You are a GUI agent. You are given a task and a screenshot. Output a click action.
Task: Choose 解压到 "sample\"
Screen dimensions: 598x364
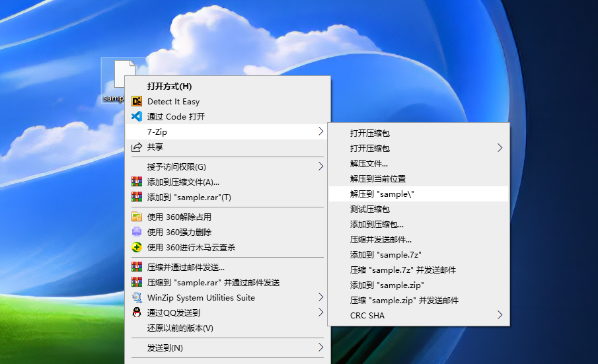[x=418, y=194]
